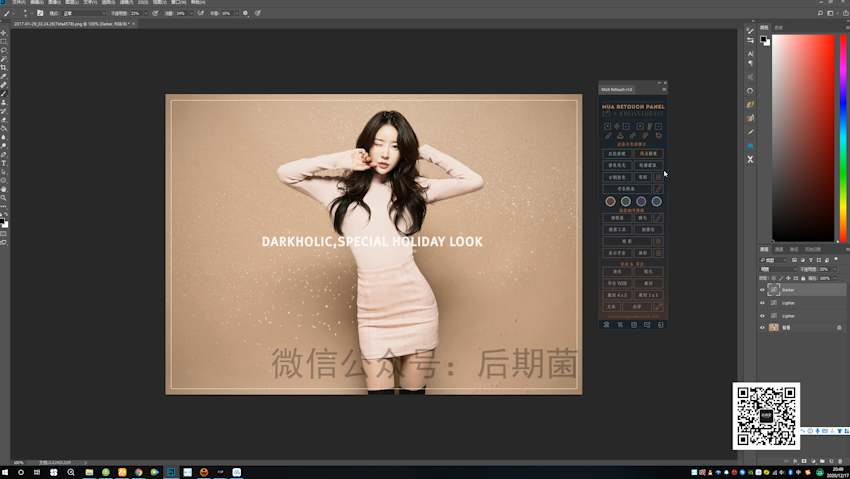Hide the 背景 layer
Screen dimensions: 850x479
(762, 327)
